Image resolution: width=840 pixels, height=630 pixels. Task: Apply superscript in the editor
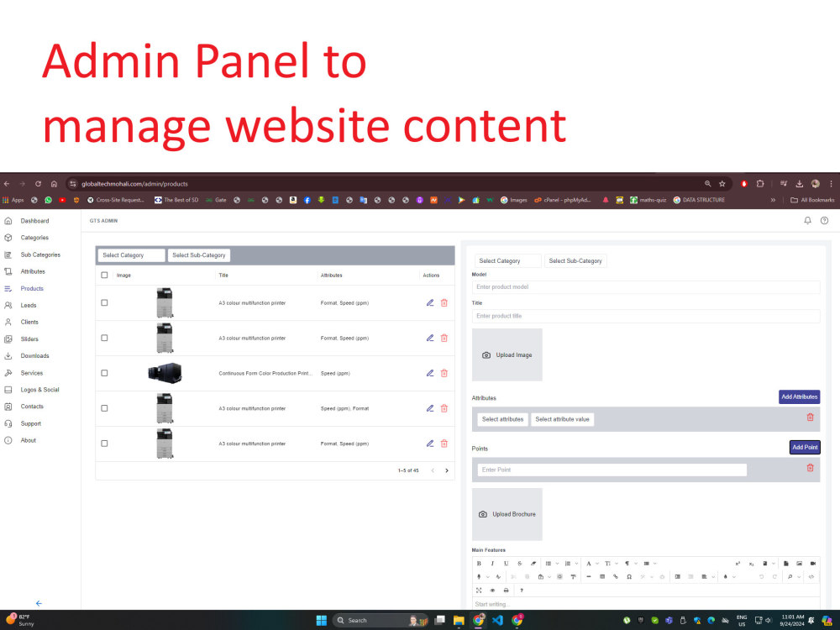coord(738,563)
